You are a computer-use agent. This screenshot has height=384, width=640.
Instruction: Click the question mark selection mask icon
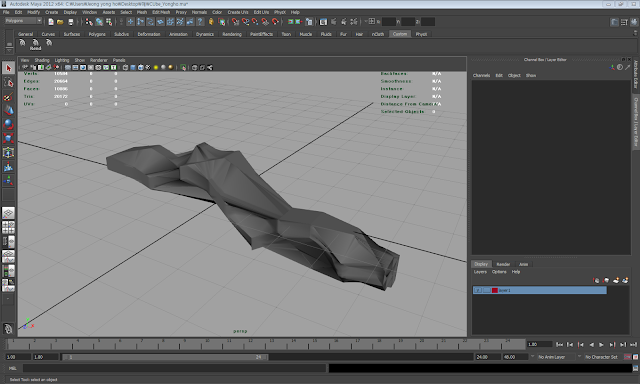200,22
